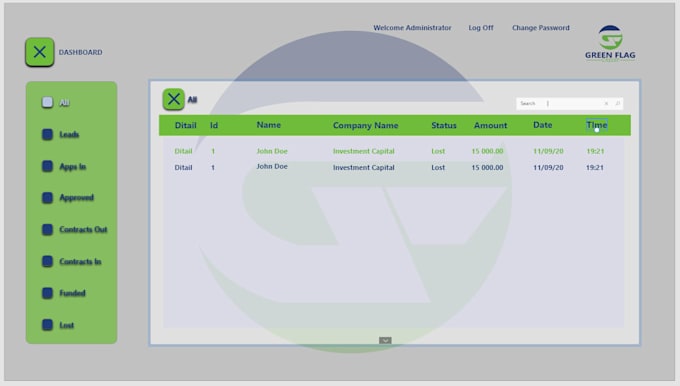The height and width of the screenshot is (386, 680).
Task: Select dark John Doe name cell
Action: tap(272, 167)
